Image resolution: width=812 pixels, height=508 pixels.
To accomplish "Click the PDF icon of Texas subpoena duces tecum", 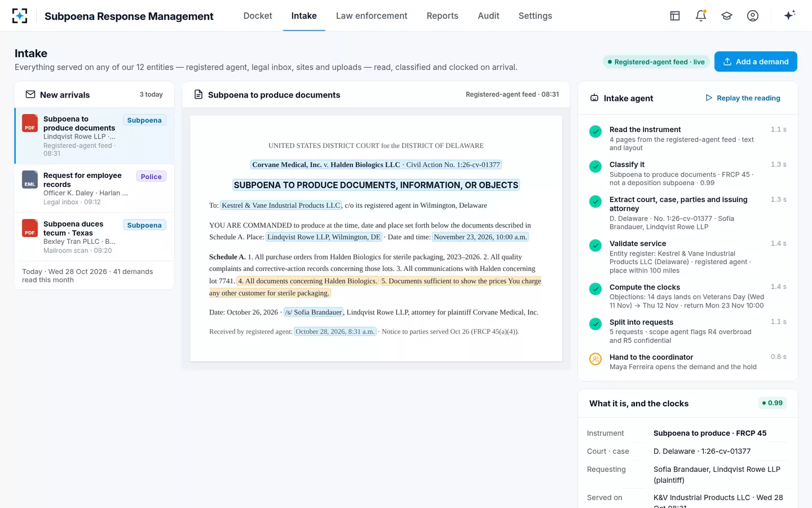I will (x=30, y=228).
